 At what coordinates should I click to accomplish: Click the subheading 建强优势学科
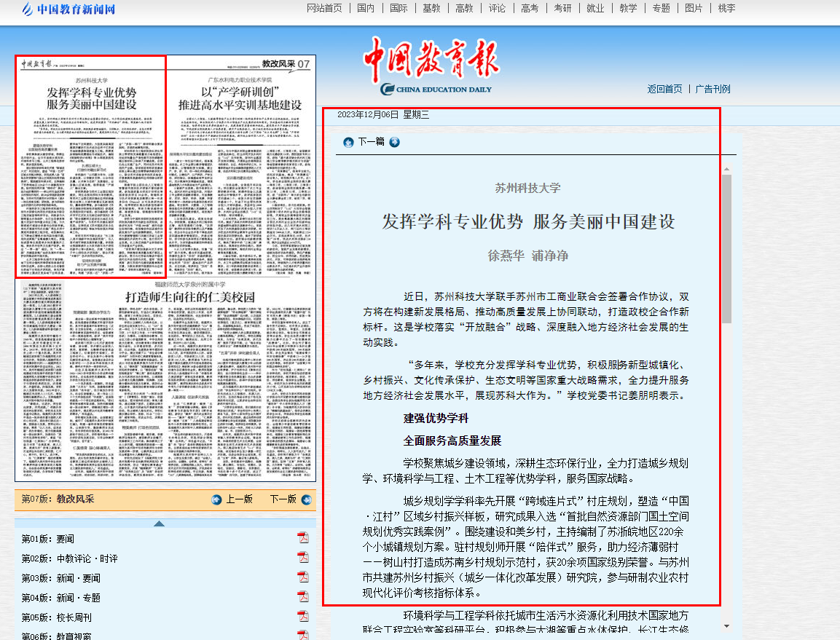pyautogui.click(x=436, y=418)
